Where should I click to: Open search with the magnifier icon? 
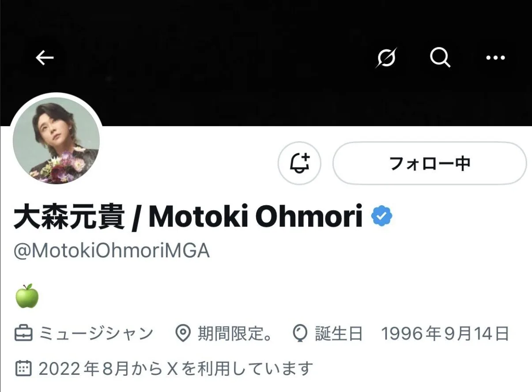440,57
